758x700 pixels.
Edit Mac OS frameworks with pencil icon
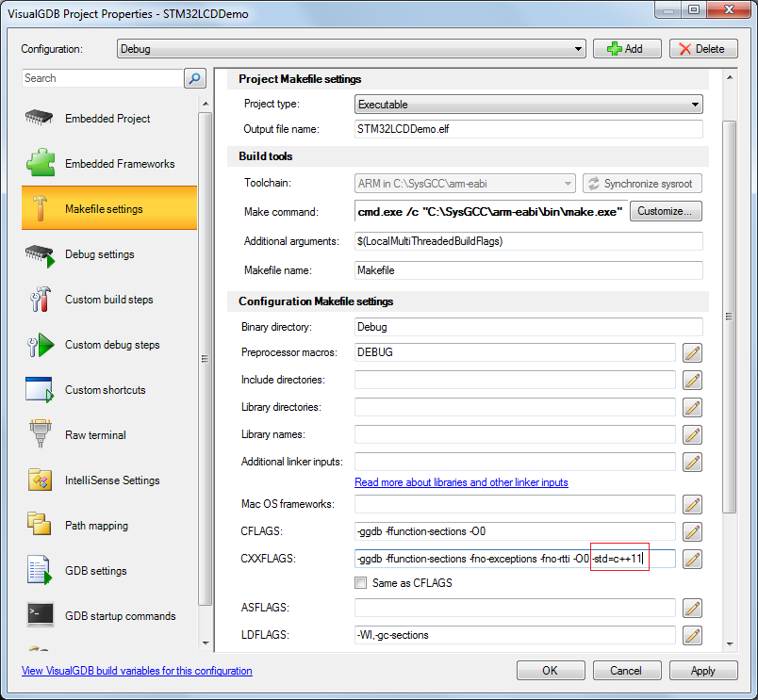(692, 504)
